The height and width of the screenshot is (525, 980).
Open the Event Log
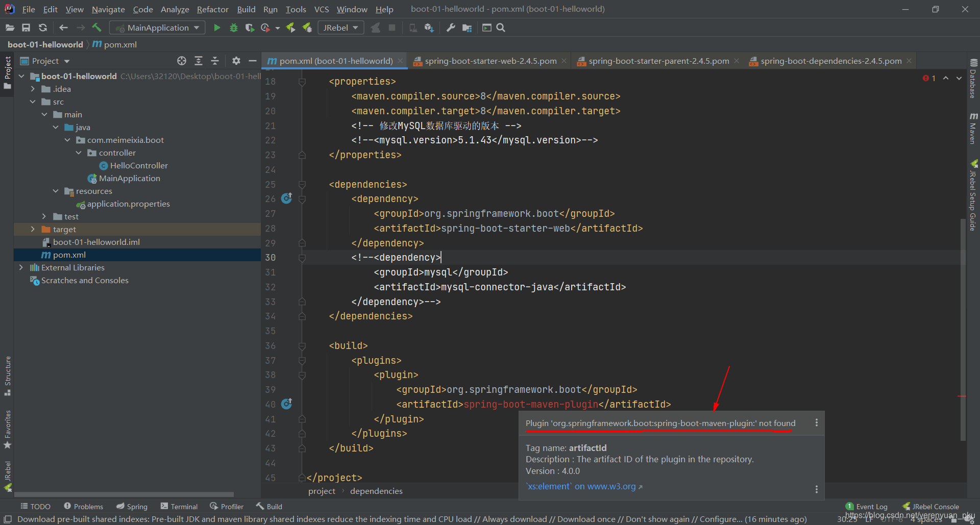click(866, 506)
